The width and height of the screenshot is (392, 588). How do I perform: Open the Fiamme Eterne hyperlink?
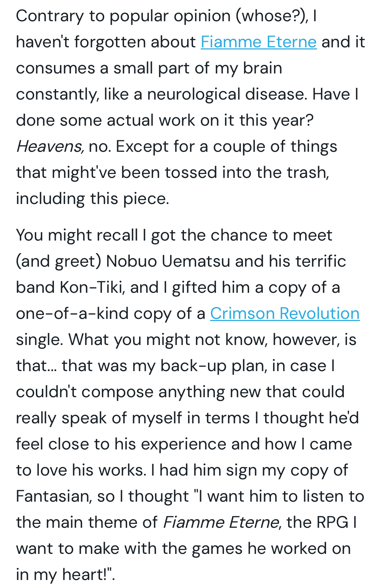[259, 42]
